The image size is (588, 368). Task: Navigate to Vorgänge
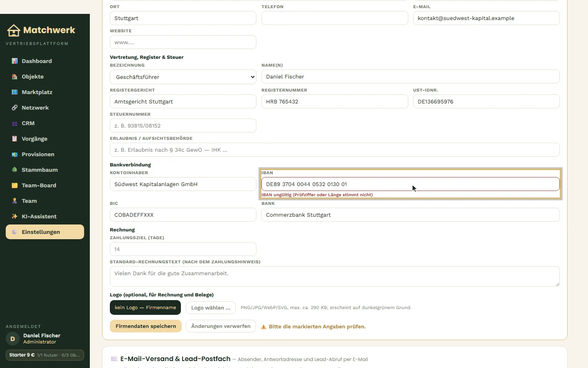point(45,139)
